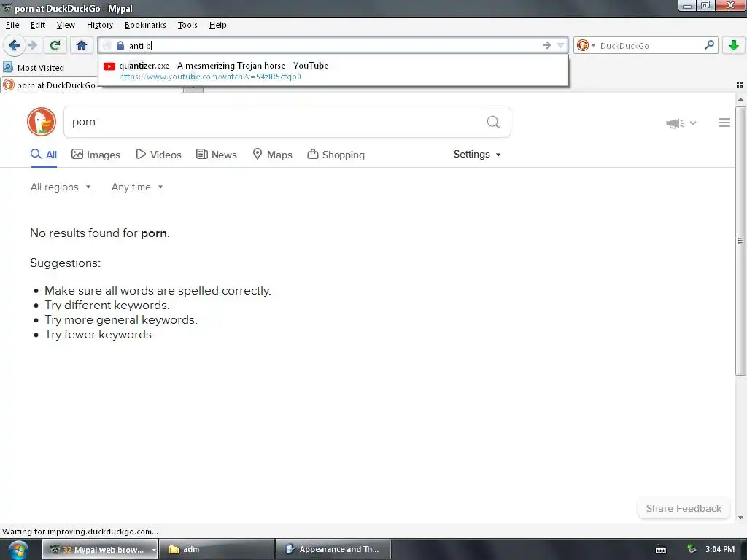Screen dimensions: 747x560
Task: Open address bar history dropdown
Action: pyautogui.click(x=561, y=45)
